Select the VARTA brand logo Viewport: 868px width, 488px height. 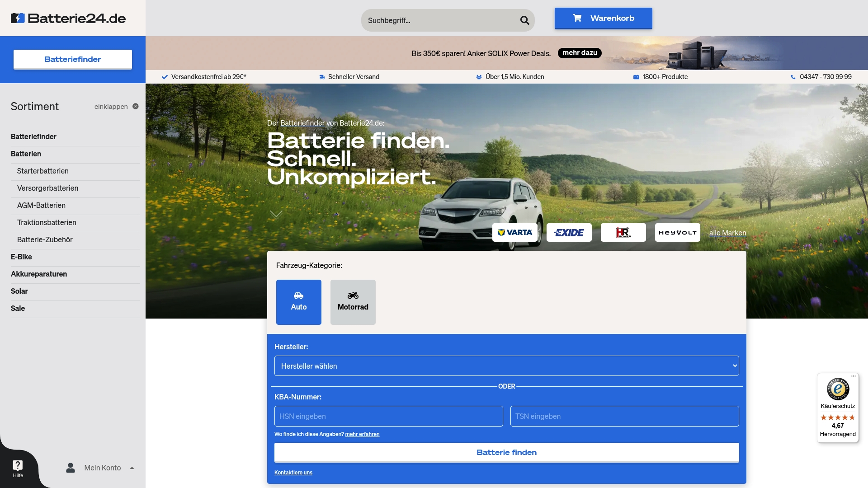[x=515, y=232]
